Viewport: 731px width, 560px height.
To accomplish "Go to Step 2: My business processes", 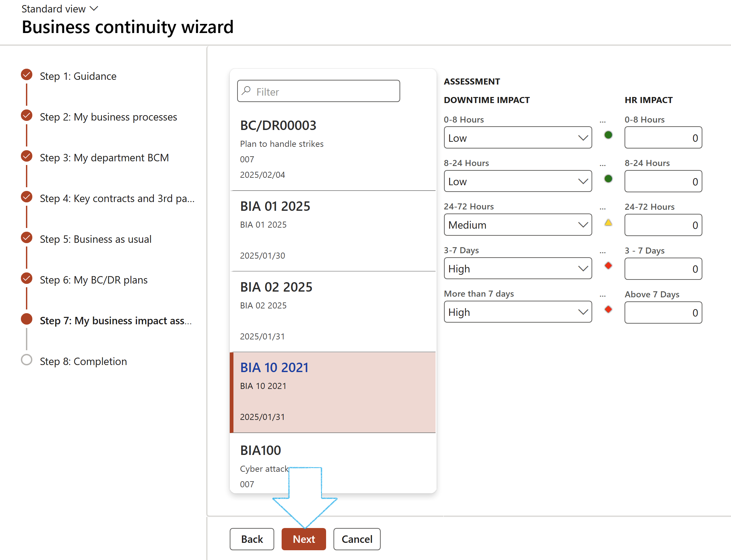I will tap(108, 117).
